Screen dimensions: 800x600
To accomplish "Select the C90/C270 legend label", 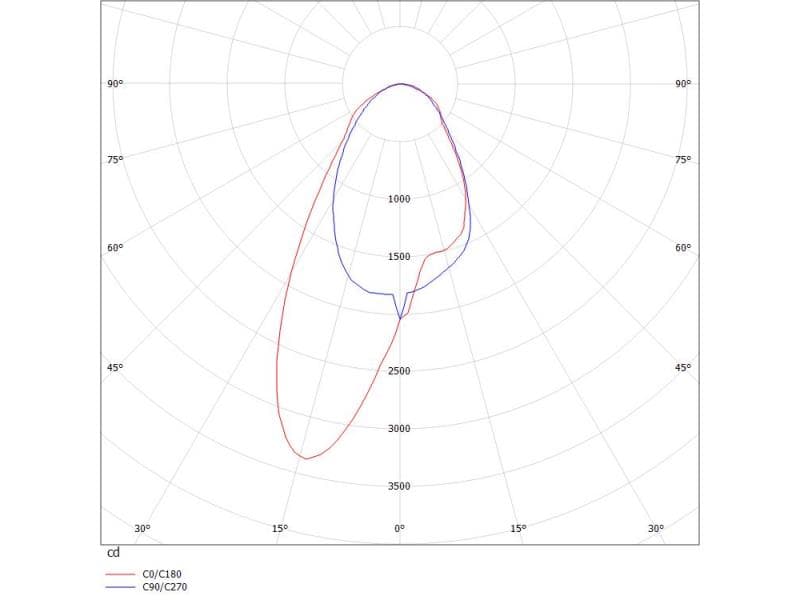I will pyautogui.click(x=165, y=587).
